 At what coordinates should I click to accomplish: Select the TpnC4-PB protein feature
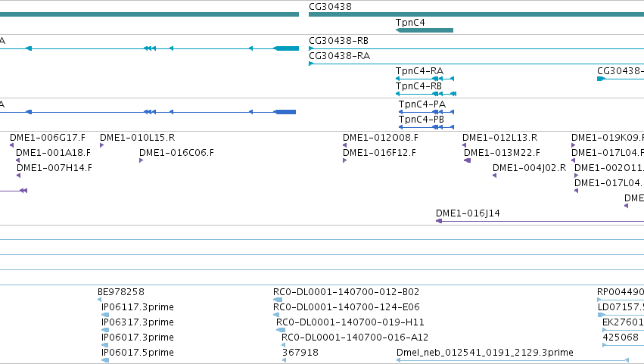(426, 127)
